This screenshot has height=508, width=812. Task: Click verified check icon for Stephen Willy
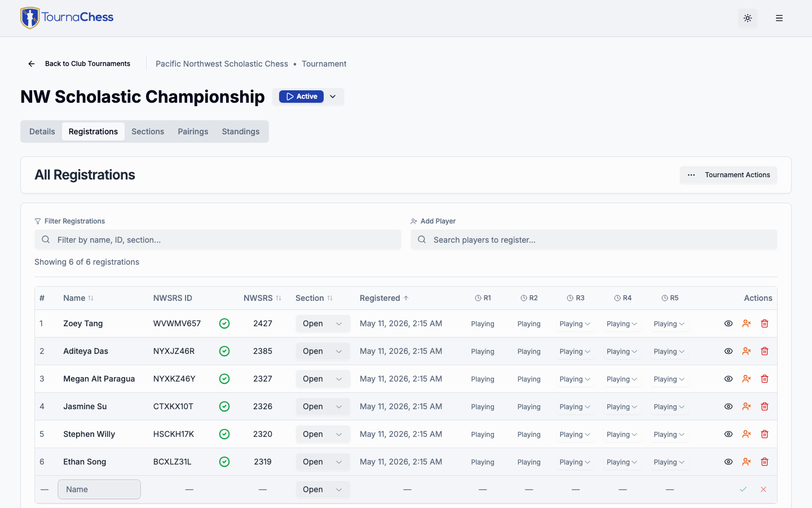pos(224,434)
